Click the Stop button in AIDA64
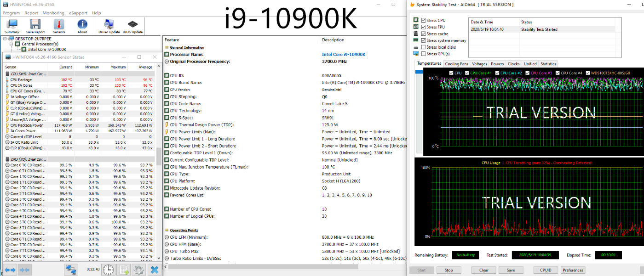Screen dimensions: 644x276 pos(448,270)
